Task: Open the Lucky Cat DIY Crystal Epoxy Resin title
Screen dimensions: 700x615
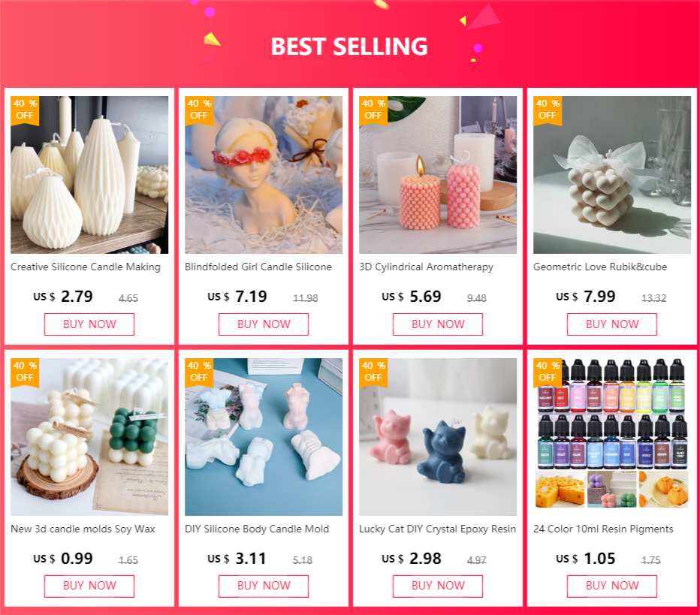Action: (437, 529)
